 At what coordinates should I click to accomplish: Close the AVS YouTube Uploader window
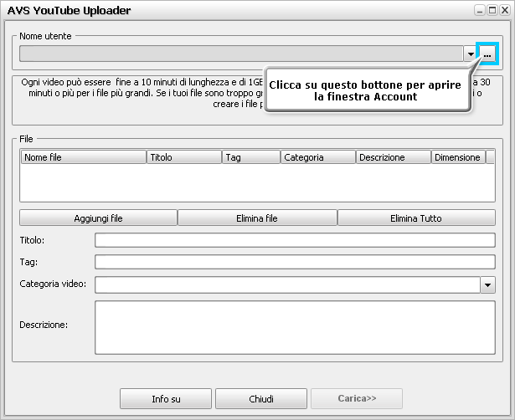pyautogui.click(x=504, y=11)
